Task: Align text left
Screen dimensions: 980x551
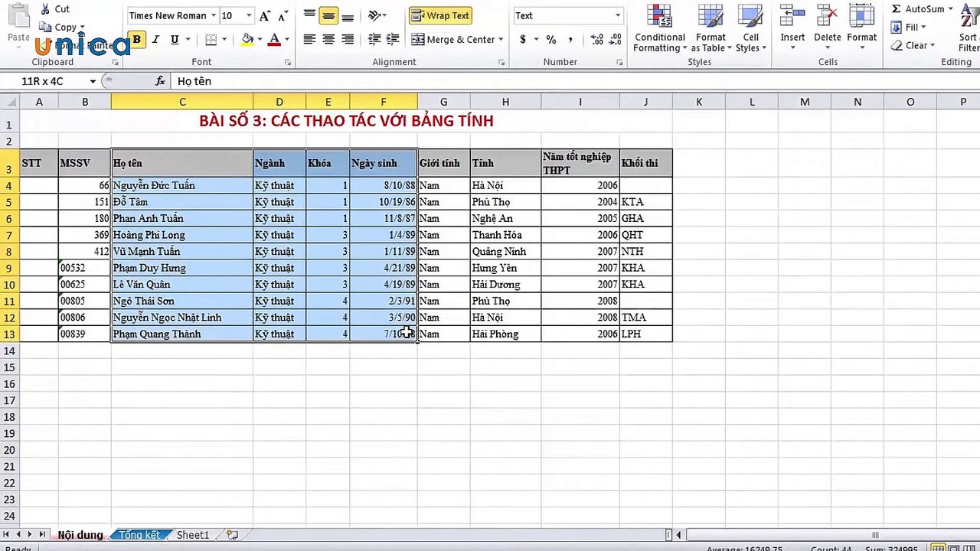Action: 309,39
